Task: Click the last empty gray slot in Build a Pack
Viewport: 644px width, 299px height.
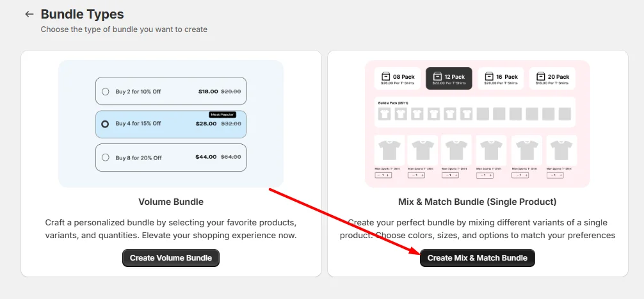Action: pyautogui.click(x=565, y=114)
